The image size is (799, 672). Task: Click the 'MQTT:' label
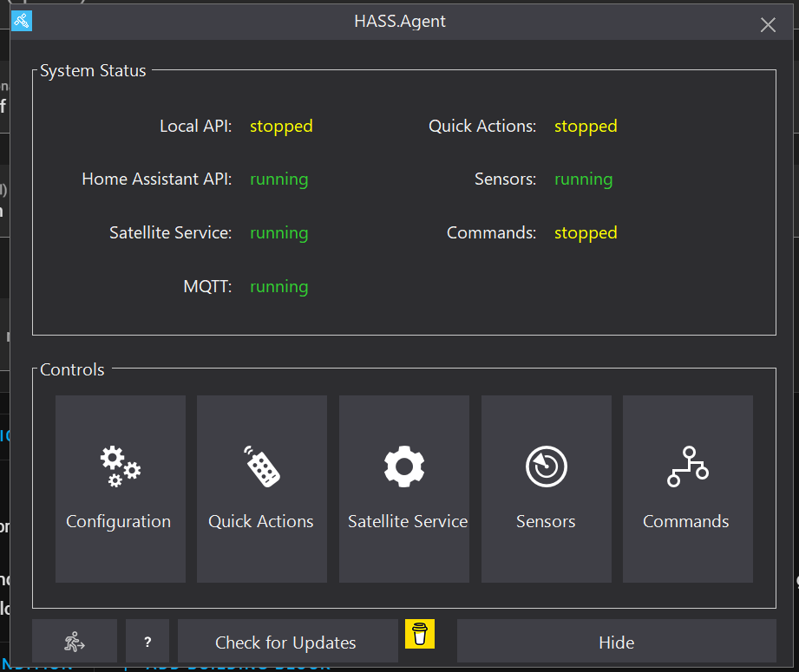[x=207, y=286]
